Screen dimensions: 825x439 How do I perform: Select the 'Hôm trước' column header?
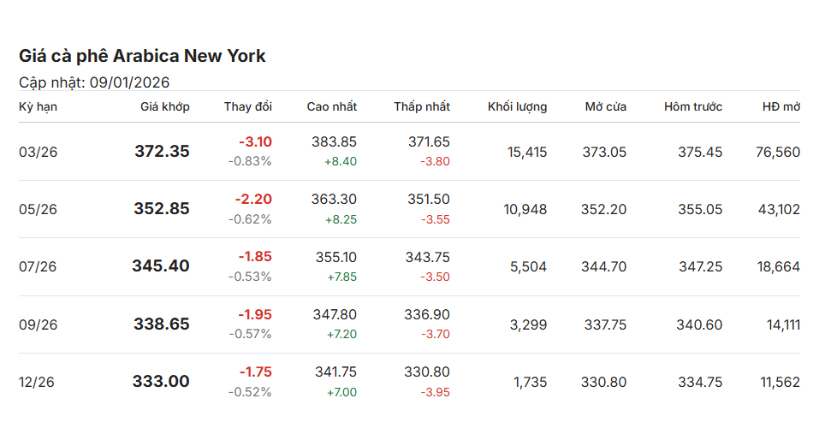tap(693, 107)
